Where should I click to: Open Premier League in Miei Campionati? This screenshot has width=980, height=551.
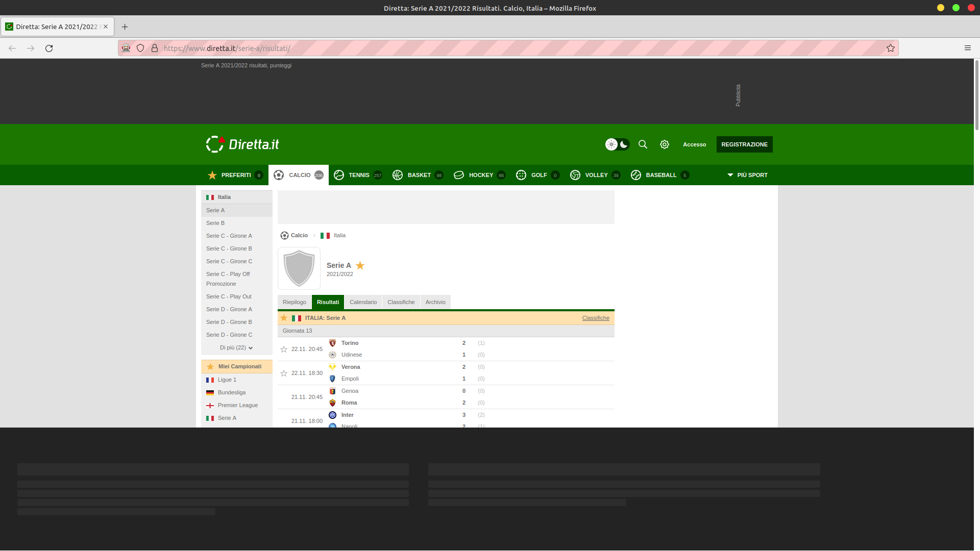coord(238,405)
